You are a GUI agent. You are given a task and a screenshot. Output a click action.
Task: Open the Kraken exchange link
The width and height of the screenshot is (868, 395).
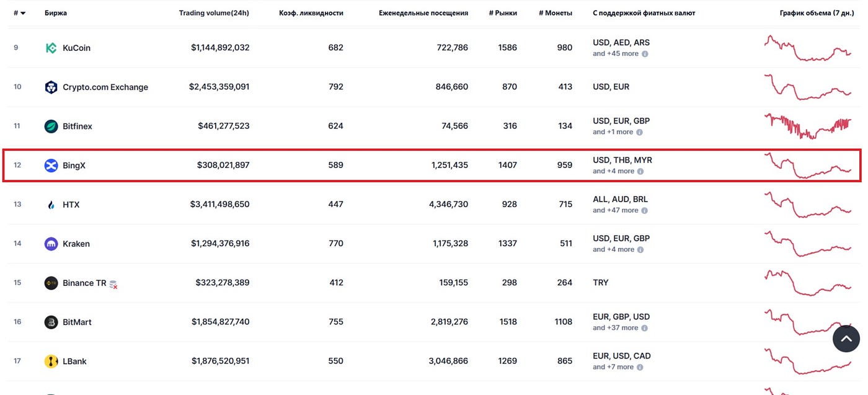click(76, 244)
